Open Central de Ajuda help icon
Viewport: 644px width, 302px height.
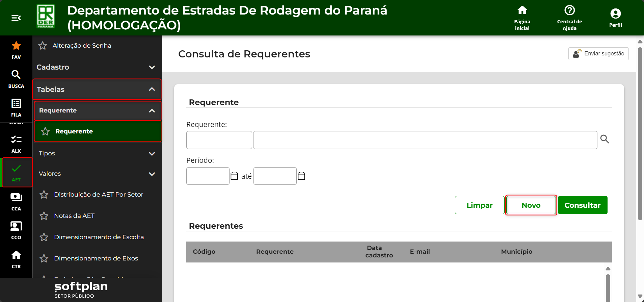(569, 11)
